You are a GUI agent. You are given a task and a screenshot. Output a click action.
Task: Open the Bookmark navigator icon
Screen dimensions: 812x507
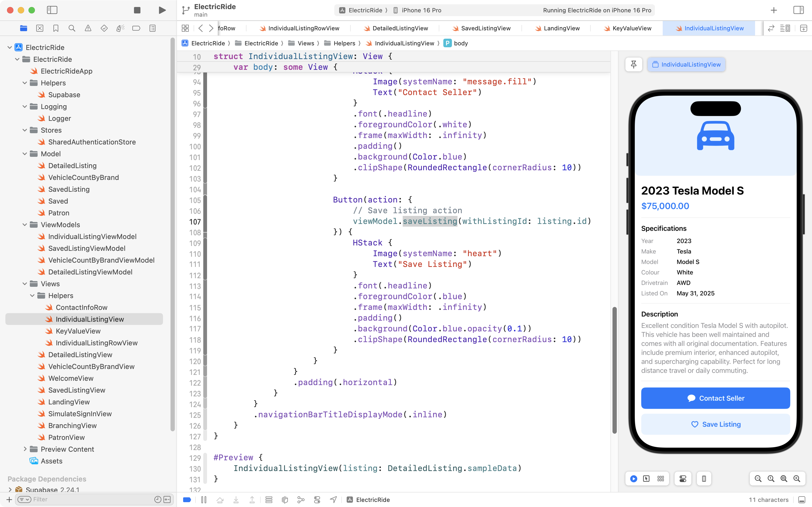click(56, 28)
